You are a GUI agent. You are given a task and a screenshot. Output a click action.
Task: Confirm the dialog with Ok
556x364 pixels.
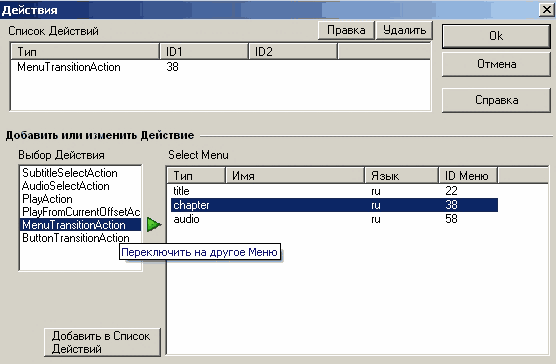click(x=496, y=36)
